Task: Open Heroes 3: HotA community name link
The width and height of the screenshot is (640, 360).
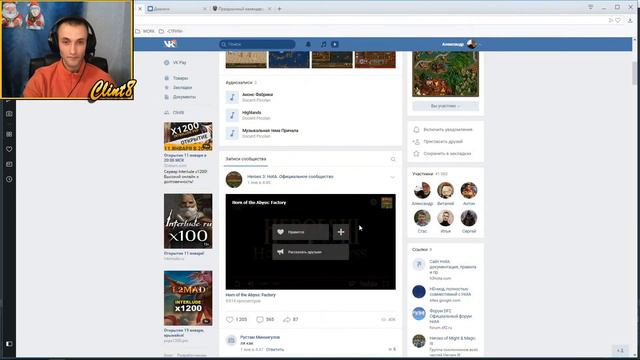Action: (x=290, y=177)
